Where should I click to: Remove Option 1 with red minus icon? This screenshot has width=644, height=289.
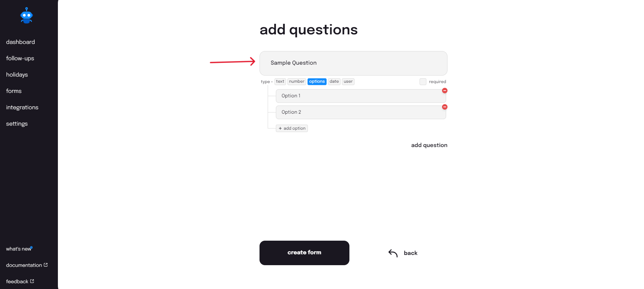pos(444,91)
